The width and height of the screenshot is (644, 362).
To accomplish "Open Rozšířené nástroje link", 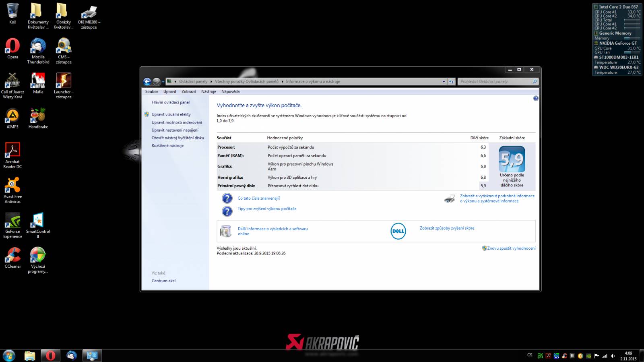I will [x=167, y=145].
